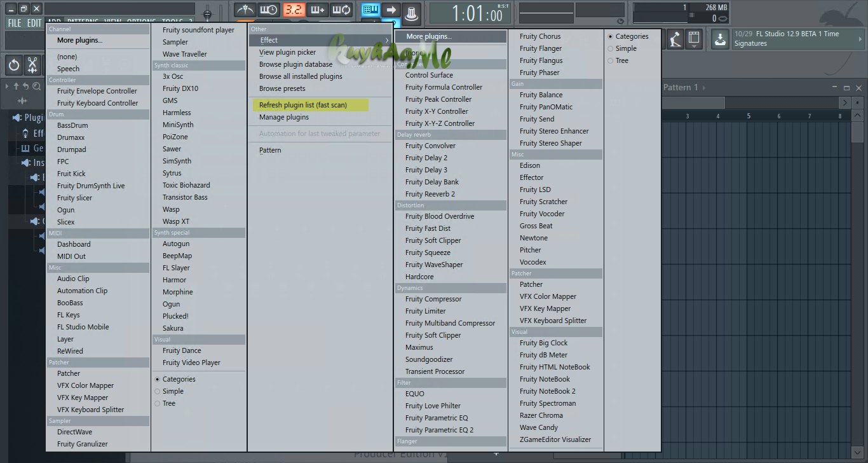Add FPC drum plugin
The width and height of the screenshot is (868, 463).
point(63,162)
